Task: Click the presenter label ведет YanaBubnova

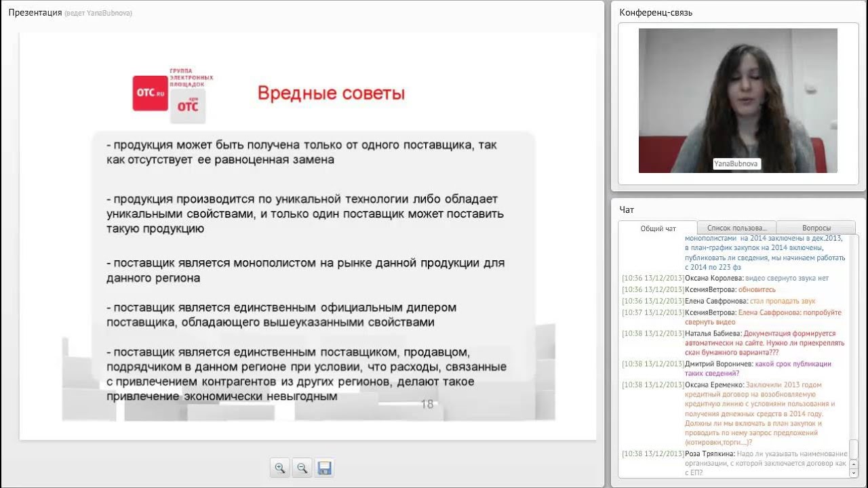Action: pos(98,13)
